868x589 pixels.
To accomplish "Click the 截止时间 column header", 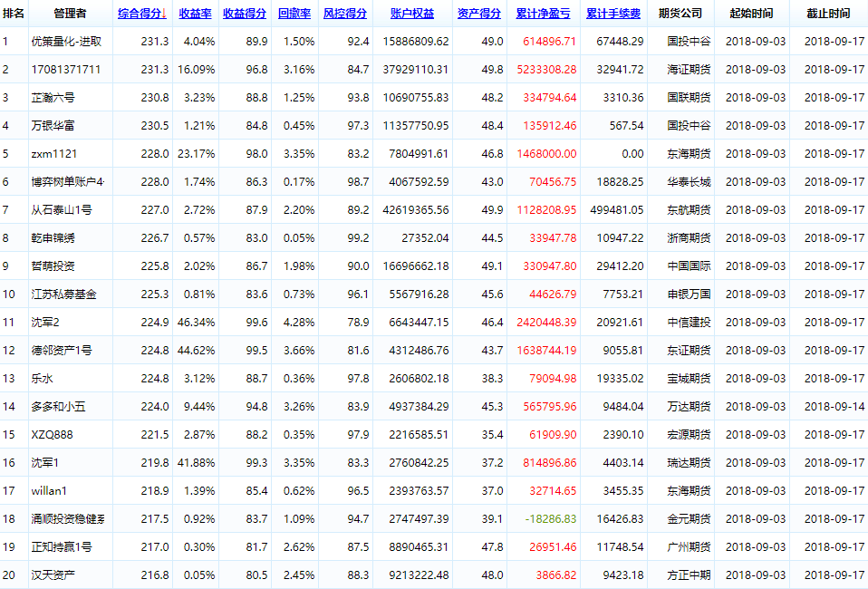I will pos(828,14).
